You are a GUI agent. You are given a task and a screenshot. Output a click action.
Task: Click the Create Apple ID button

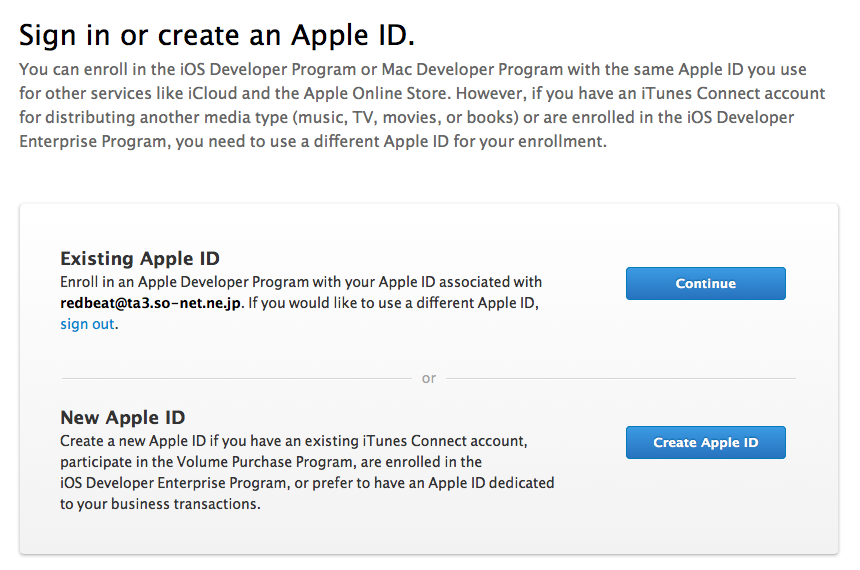(x=705, y=443)
